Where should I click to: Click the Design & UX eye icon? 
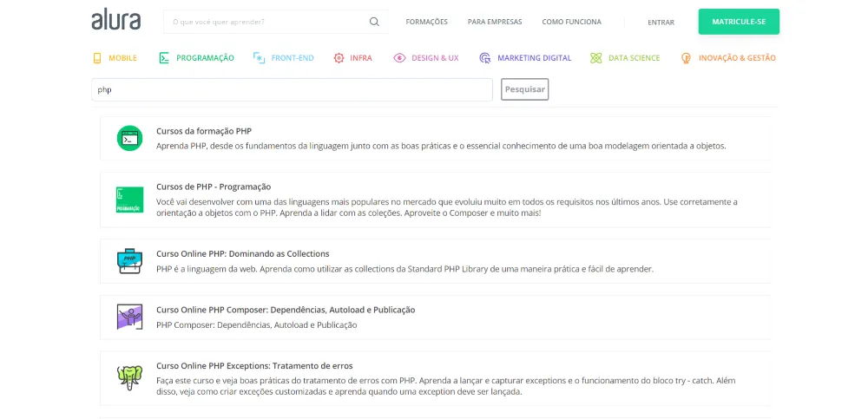(x=399, y=58)
